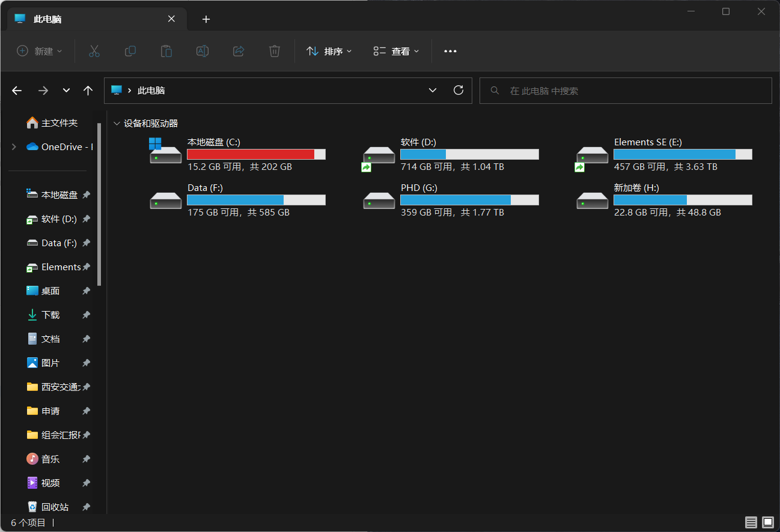Open 组会汇报 folder in sidebar
Screen dimensions: 780x532
pos(52,435)
